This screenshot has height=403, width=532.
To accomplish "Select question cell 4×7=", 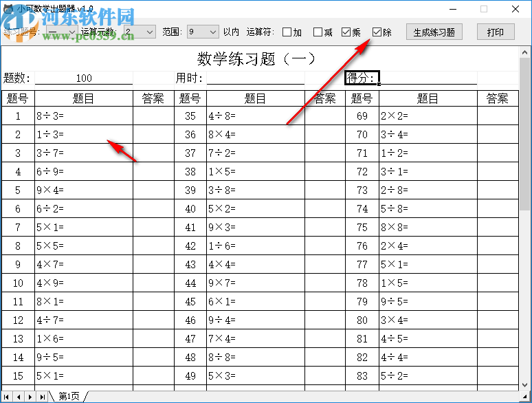I will (84, 264).
